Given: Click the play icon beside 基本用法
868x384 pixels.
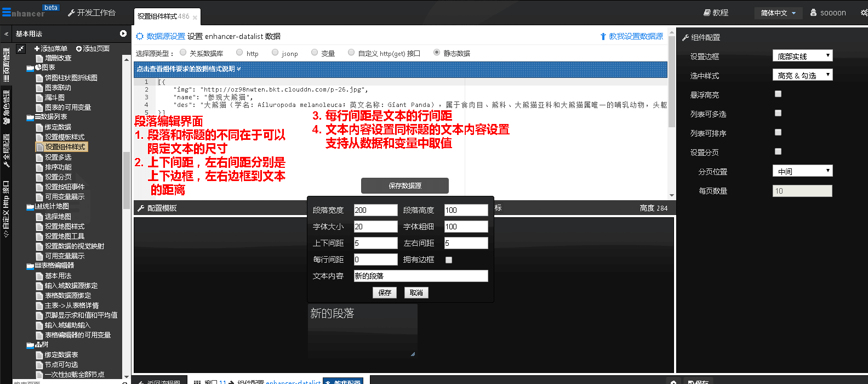Looking at the screenshot, I should pyautogui.click(x=123, y=34).
